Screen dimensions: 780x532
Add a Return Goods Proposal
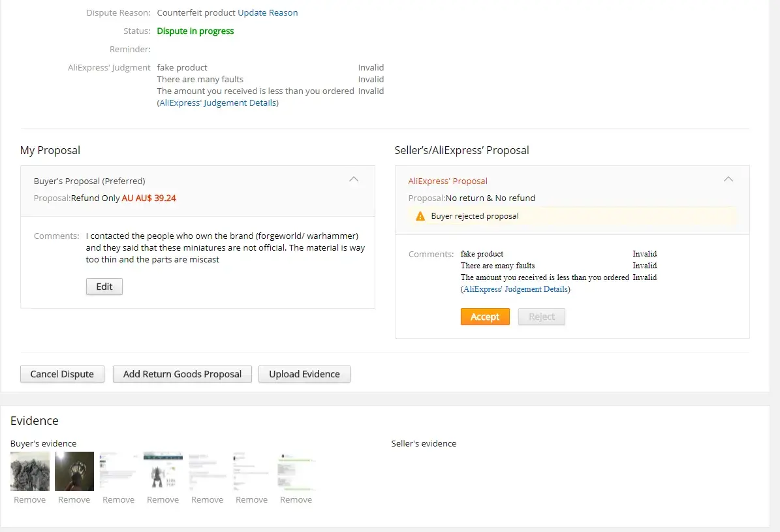182,374
